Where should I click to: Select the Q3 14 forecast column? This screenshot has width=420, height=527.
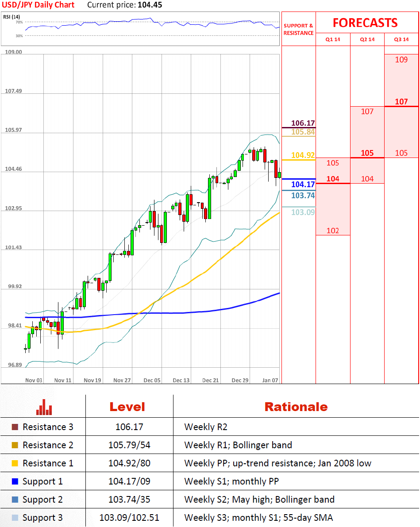[401, 39]
